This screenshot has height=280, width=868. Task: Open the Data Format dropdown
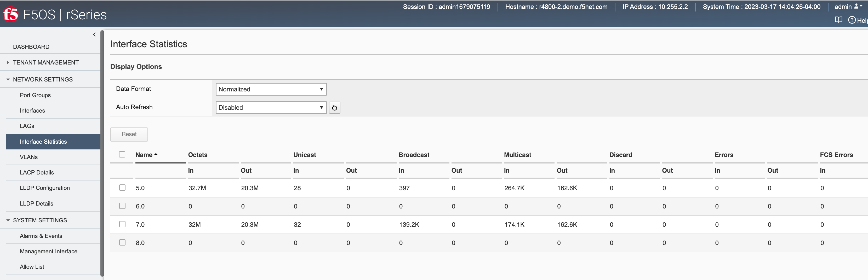click(271, 89)
